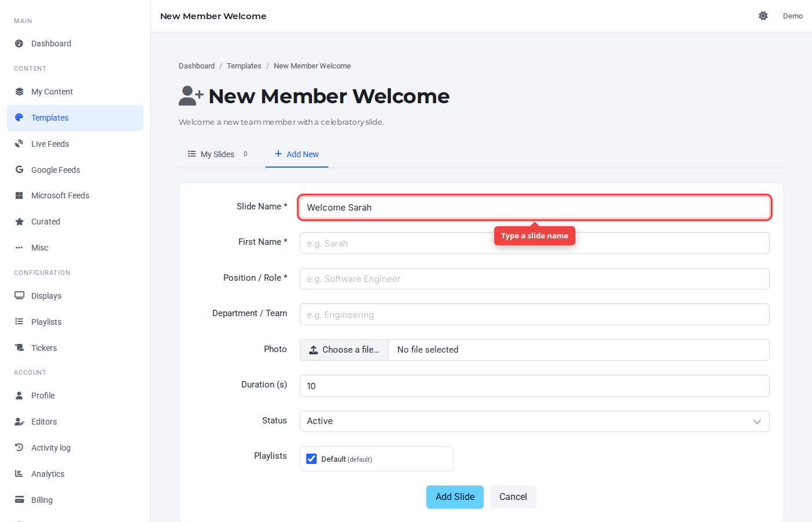
Task: Open the Status dropdown showing Active
Action: (x=535, y=422)
